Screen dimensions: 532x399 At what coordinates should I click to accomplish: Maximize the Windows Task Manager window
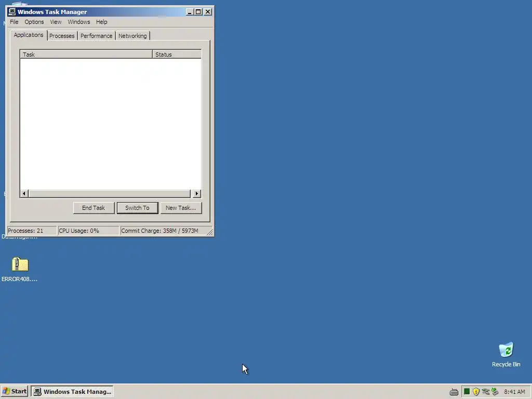[x=198, y=12]
